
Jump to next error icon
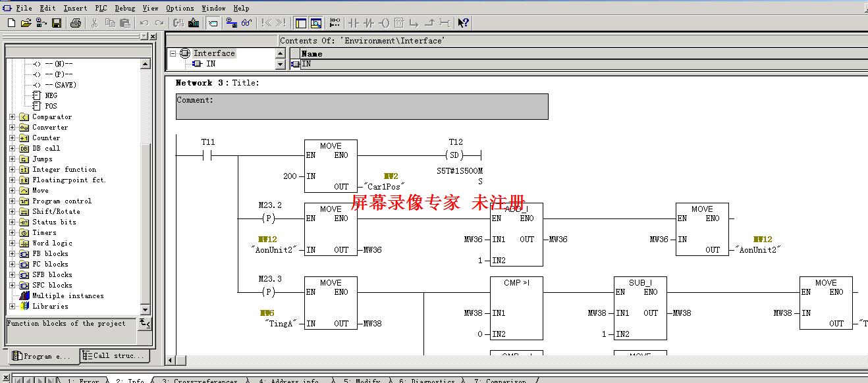(x=281, y=23)
